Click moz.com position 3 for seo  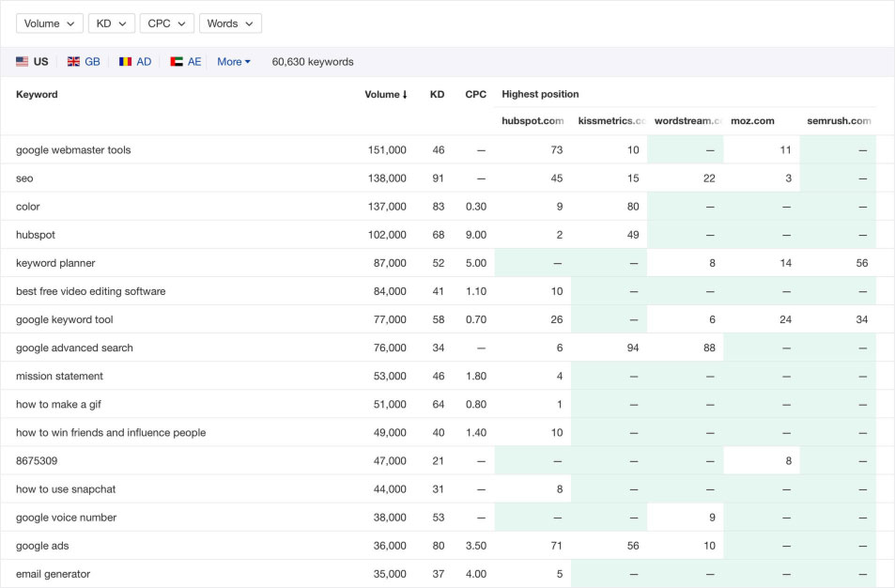[x=788, y=178]
